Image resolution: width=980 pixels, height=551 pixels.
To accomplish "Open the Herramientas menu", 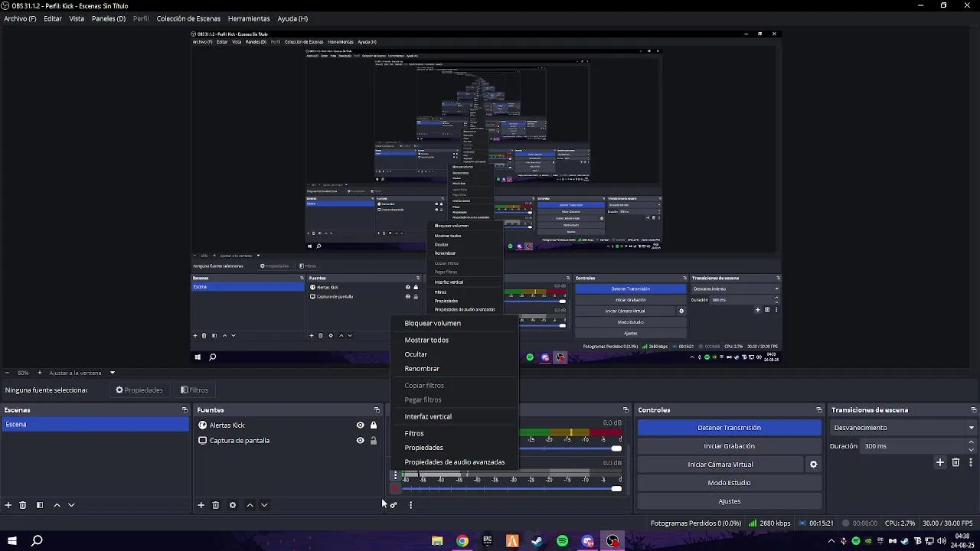I will 249,18.
